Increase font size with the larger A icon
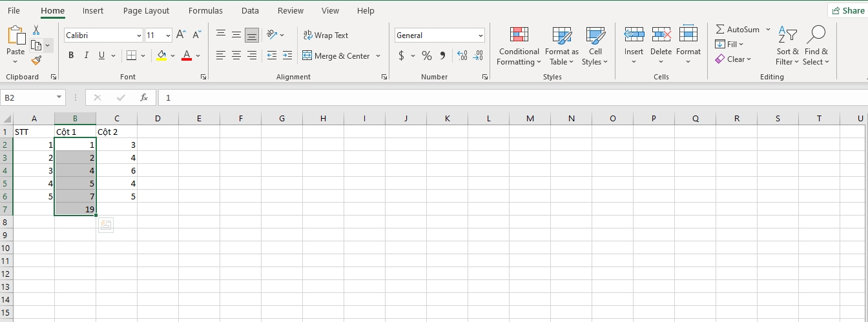The width and height of the screenshot is (868, 322). click(181, 35)
